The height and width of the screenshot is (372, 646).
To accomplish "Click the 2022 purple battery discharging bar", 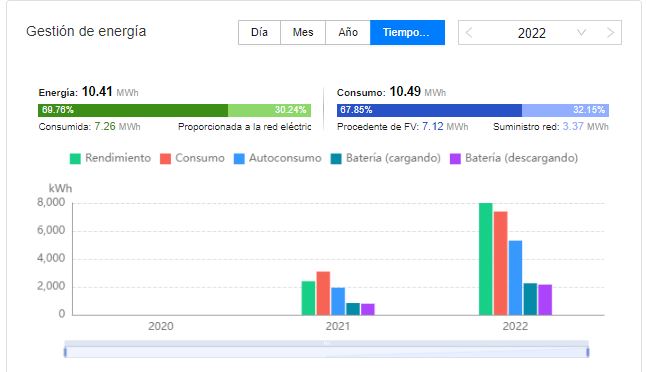I will [x=545, y=300].
